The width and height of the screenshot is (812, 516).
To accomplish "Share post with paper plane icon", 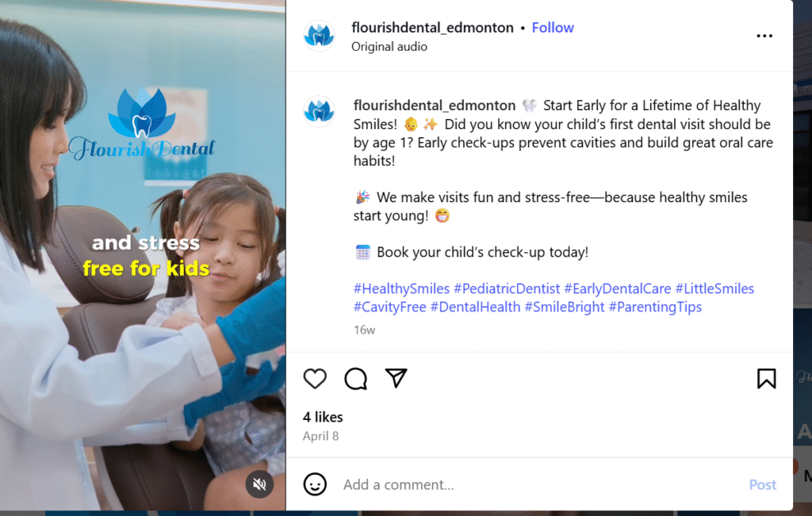I will click(x=396, y=378).
